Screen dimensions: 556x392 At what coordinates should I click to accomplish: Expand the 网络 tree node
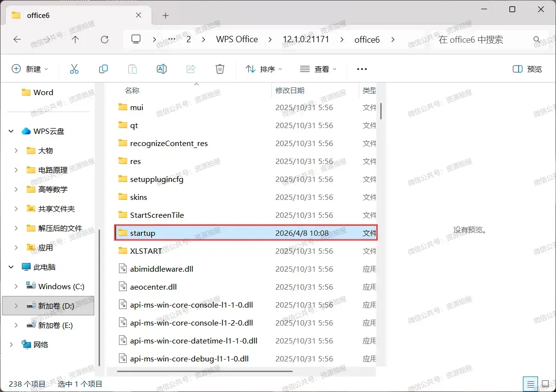click(11, 344)
